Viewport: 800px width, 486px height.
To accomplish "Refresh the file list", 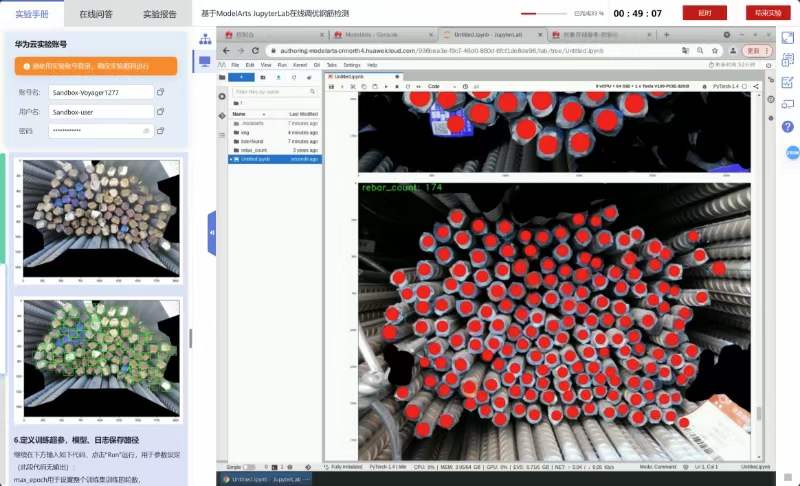I will tap(294, 77).
